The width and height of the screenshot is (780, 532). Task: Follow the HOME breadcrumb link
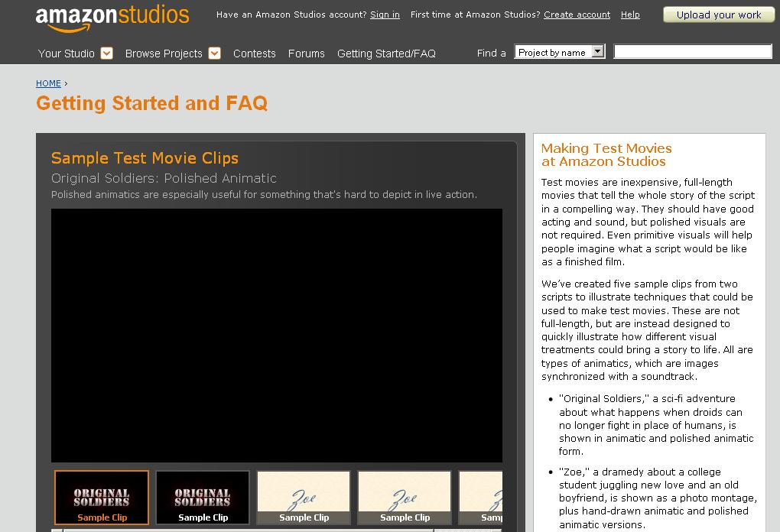tap(48, 83)
